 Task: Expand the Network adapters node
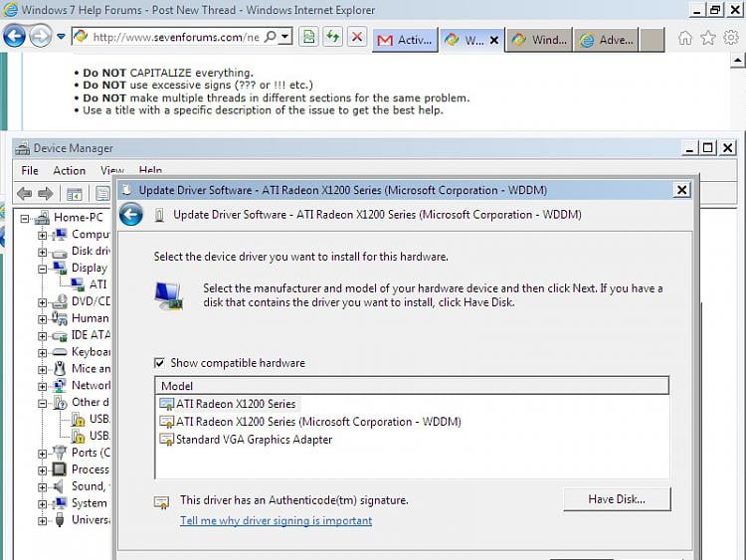coord(43,386)
